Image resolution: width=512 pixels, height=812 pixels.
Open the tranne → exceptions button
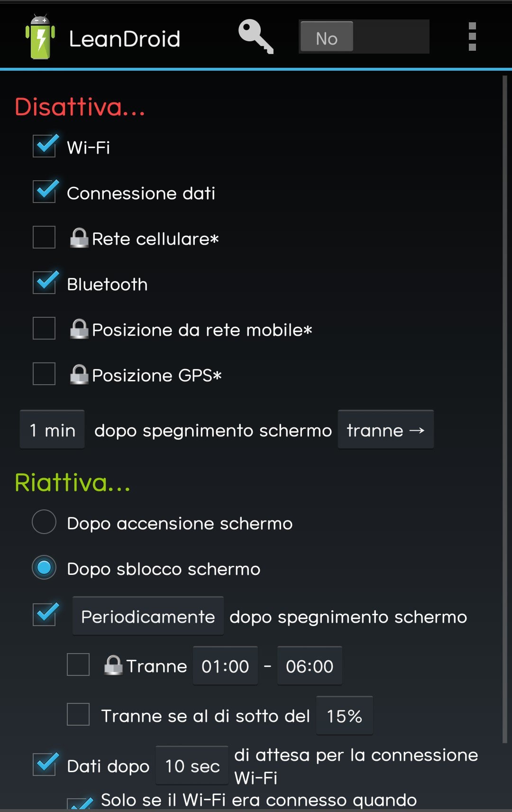[x=386, y=430]
